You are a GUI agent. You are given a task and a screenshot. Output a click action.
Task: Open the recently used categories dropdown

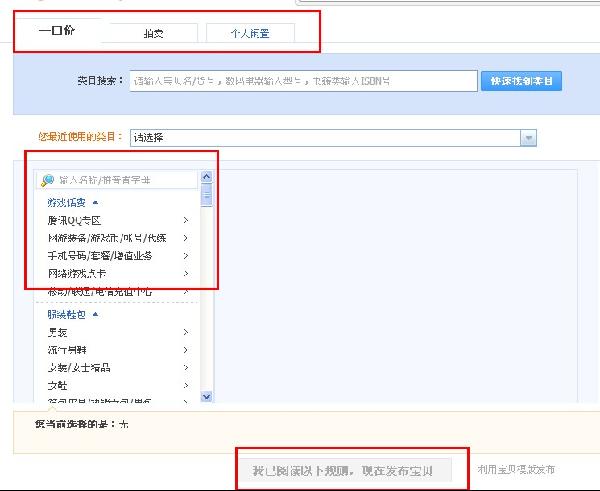pyautogui.click(x=528, y=138)
